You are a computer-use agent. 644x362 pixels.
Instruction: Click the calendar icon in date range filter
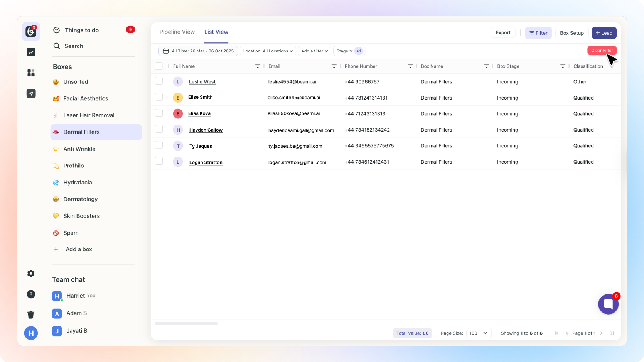(x=166, y=51)
